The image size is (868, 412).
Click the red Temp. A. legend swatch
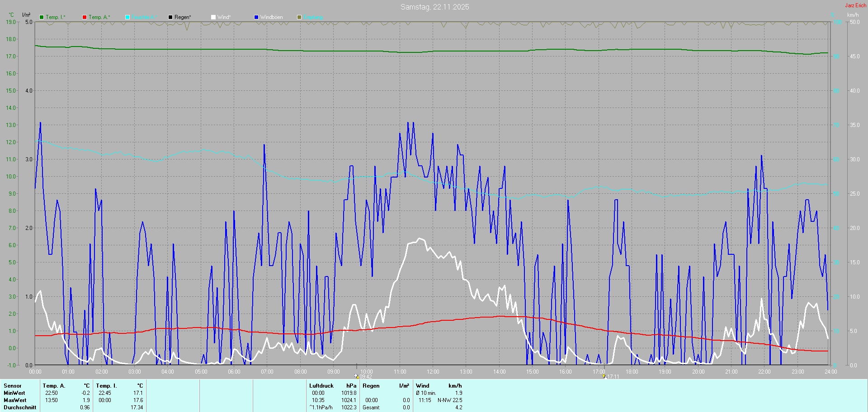coord(85,17)
